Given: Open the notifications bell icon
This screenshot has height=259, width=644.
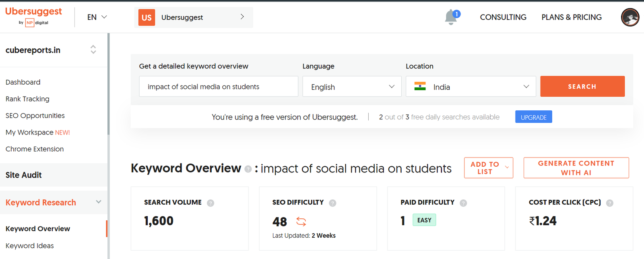Looking at the screenshot, I should (x=451, y=17).
